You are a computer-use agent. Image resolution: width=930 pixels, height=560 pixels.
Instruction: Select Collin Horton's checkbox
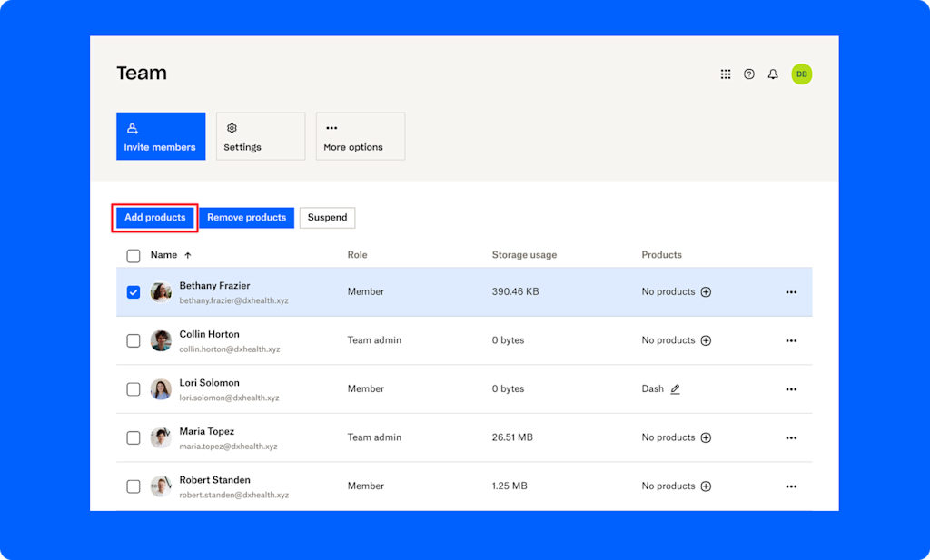(x=134, y=340)
